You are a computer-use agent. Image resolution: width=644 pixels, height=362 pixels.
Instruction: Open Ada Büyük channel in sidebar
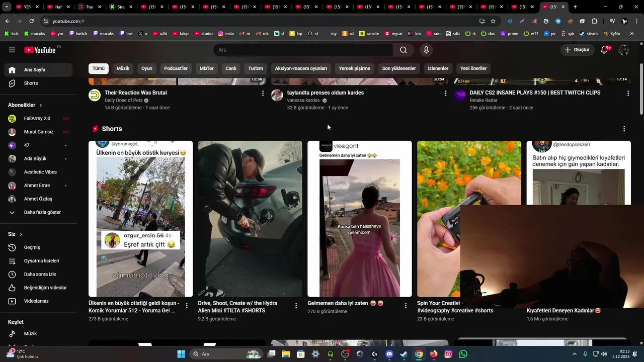pos(39,159)
